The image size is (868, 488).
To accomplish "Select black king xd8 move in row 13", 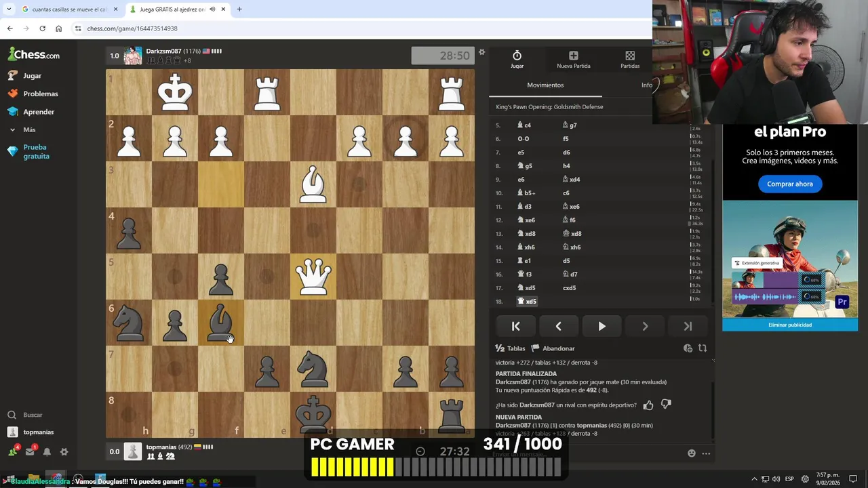I will click(572, 234).
